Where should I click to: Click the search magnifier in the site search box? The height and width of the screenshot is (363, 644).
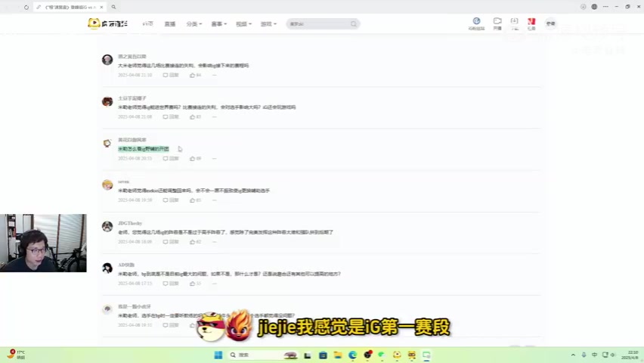(x=353, y=23)
